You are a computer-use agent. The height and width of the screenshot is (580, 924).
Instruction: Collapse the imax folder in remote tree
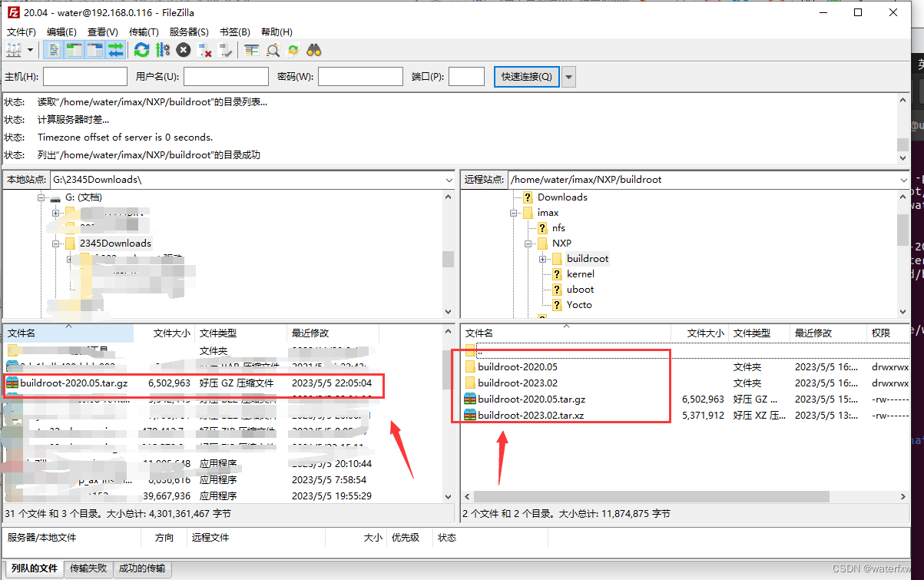pyautogui.click(x=515, y=213)
